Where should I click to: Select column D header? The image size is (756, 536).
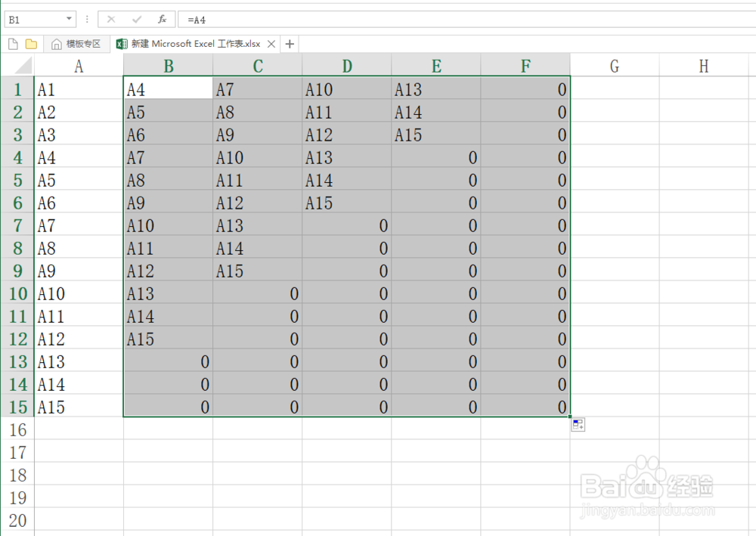[x=347, y=65]
